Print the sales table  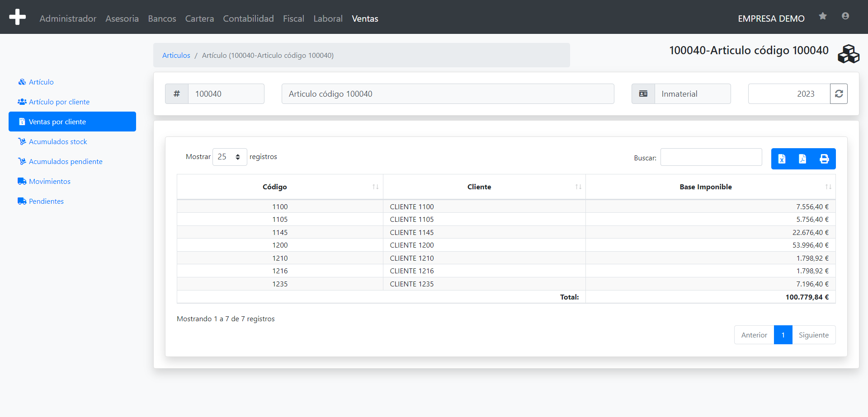(x=824, y=159)
